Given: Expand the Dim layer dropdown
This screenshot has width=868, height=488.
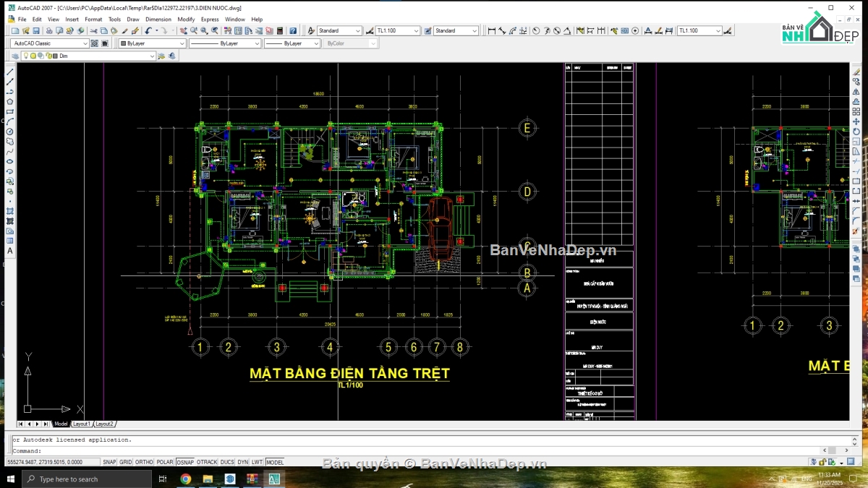Looking at the screenshot, I should click(x=89, y=56).
